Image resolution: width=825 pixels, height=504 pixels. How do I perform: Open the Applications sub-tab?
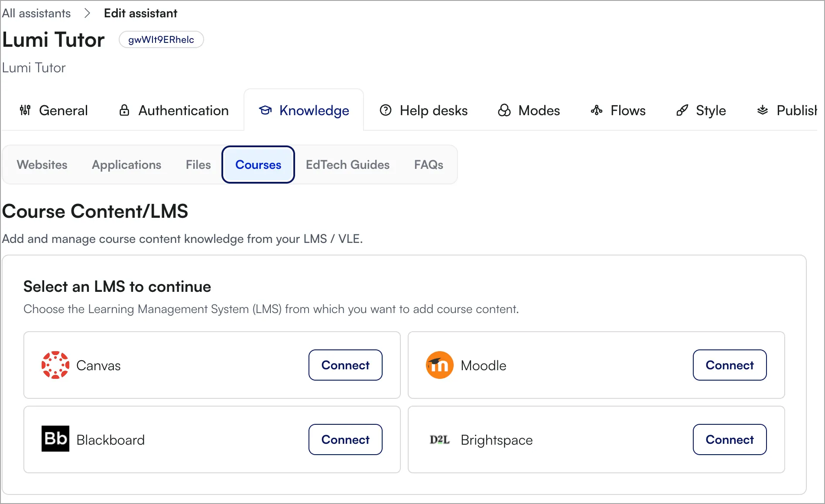127,165
